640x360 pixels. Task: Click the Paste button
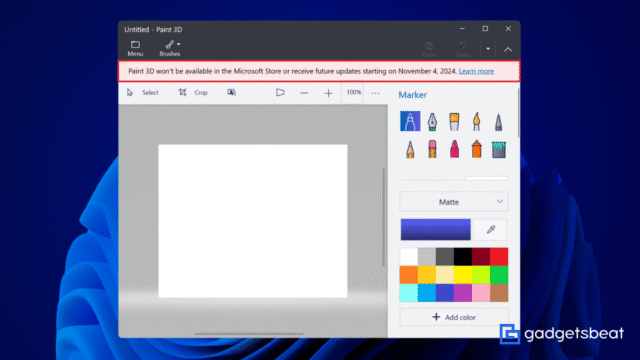coord(429,49)
